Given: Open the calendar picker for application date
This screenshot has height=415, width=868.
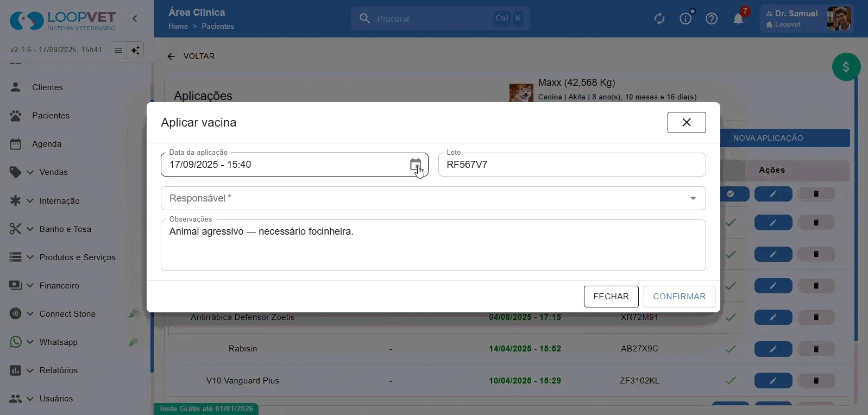Looking at the screenshot, I should (416, 165).
